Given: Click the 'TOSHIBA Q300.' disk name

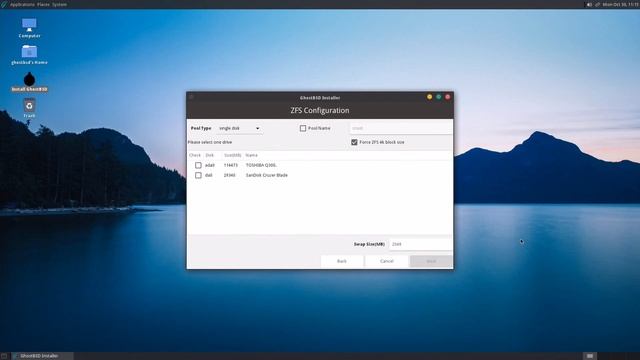Looking at the screenshot, I should (x=261, y=165).
